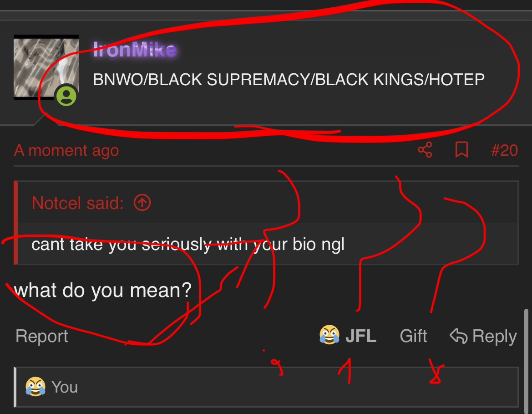Send a Gift to the poster
The image size is (532, 414).
413,336
